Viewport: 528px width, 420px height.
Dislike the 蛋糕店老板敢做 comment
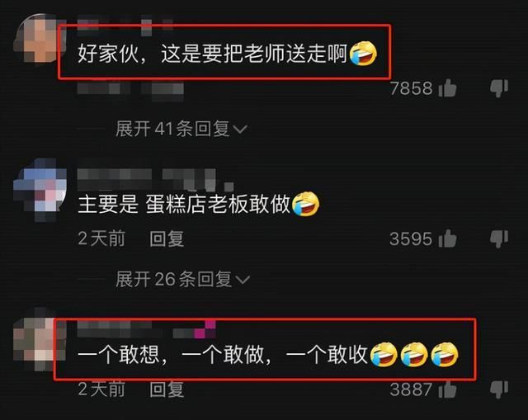(499, 238)
